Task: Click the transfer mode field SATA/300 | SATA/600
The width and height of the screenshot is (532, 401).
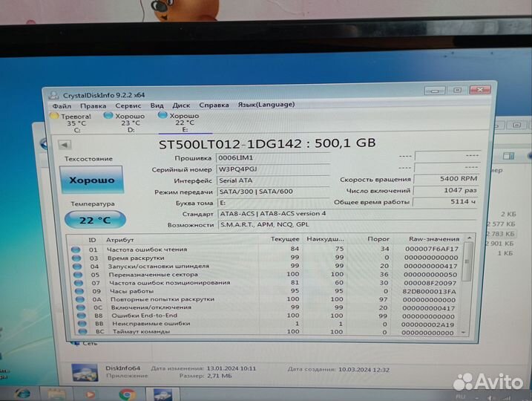Action: tap(272, 192)
